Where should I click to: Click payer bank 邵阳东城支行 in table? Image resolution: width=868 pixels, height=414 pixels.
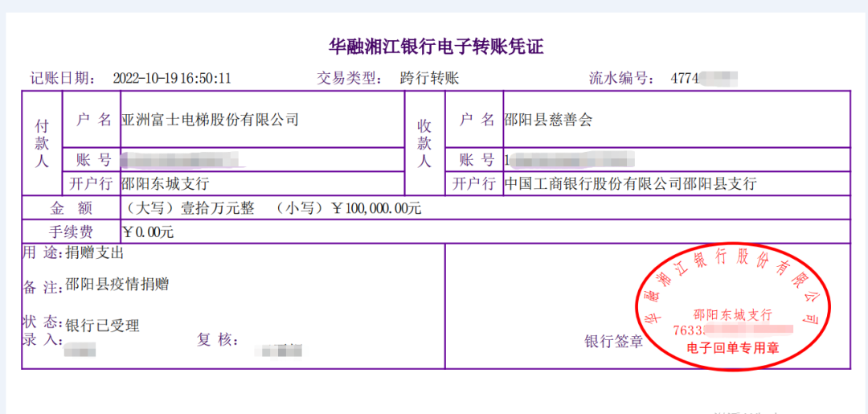click(165, 183)
